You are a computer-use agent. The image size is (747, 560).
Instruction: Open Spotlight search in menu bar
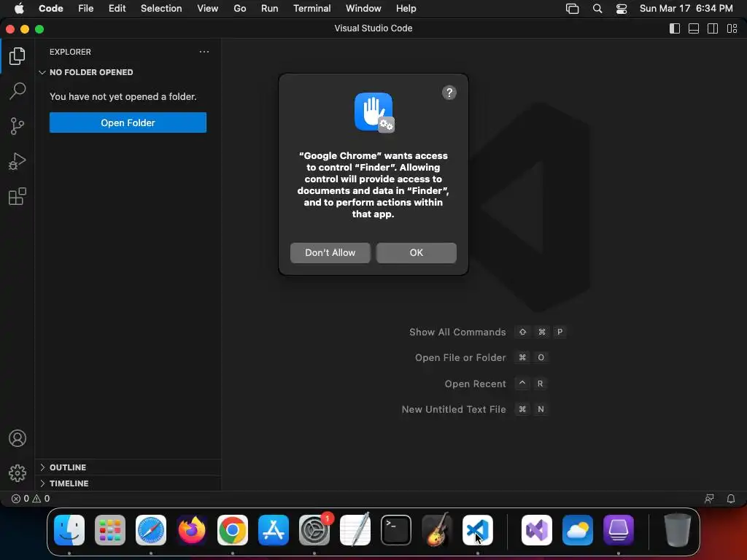(597, 9)
